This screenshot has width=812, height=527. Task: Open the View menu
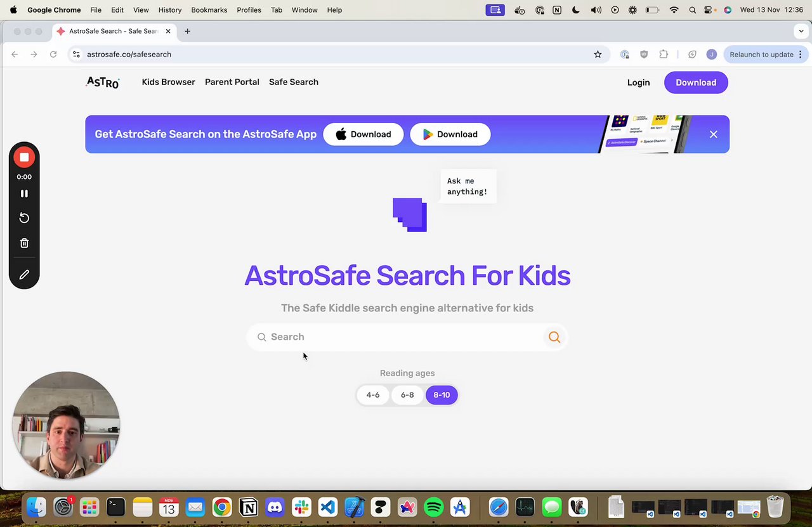point(141,10)
